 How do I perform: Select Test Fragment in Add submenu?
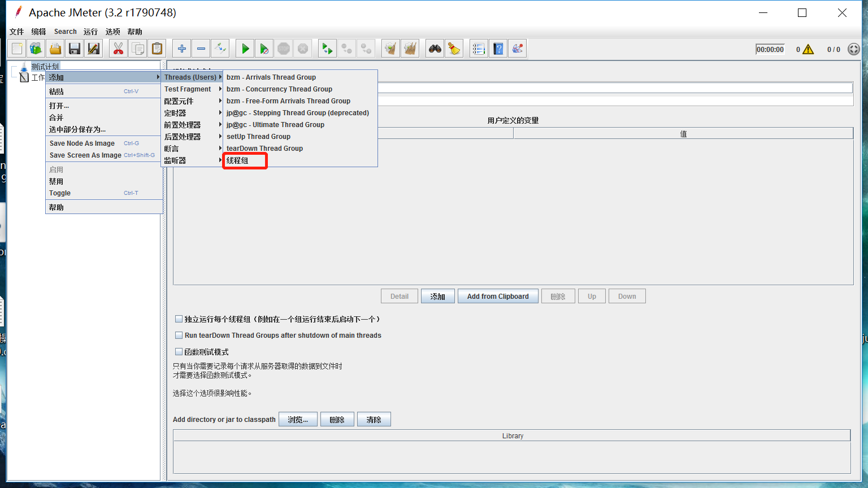click(192, 89)
